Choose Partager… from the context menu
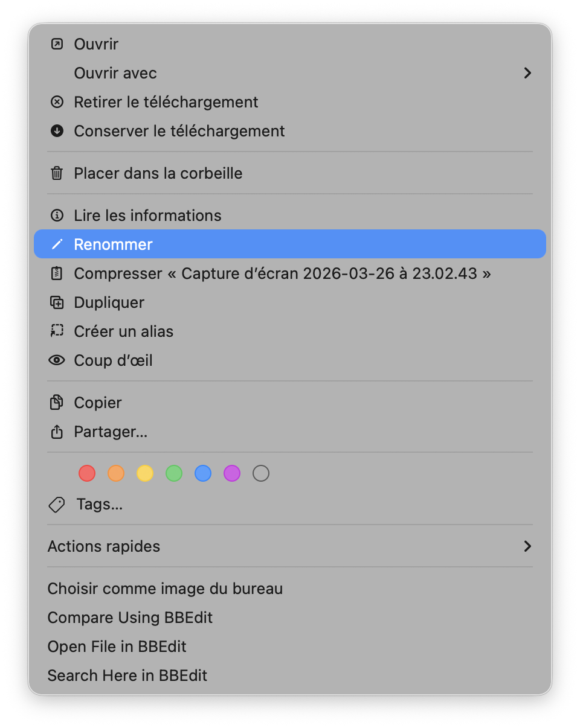Screen dimensions: 580x728 point(111,432)
